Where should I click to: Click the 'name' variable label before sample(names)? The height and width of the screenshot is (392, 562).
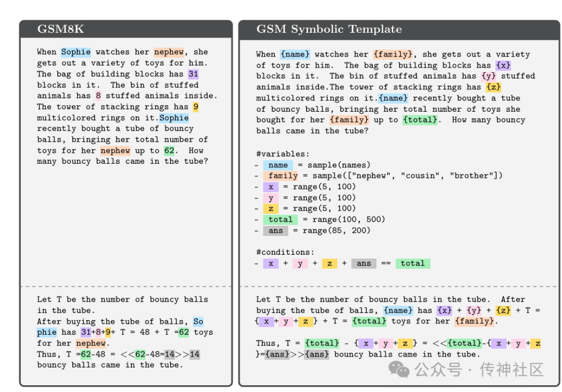pos(278,165)
